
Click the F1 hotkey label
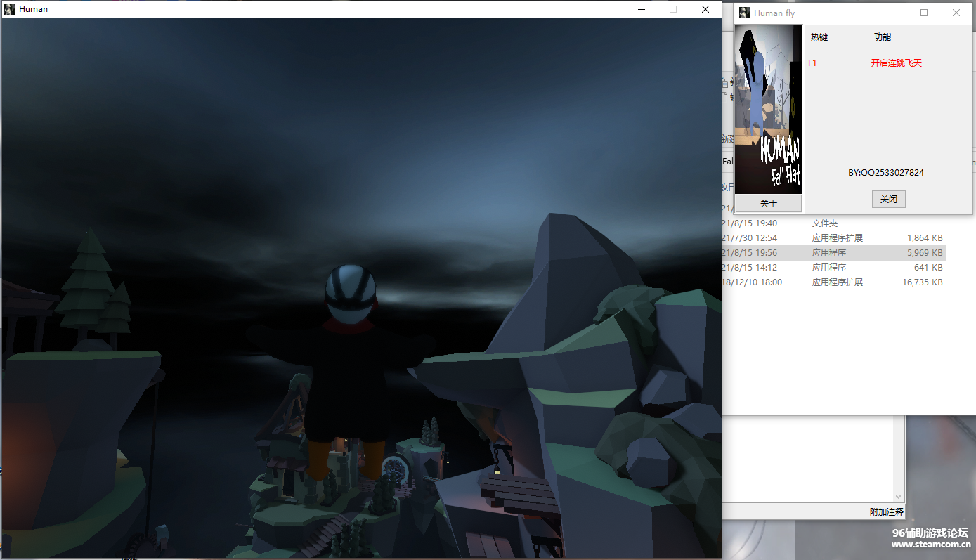pos(812,63)
